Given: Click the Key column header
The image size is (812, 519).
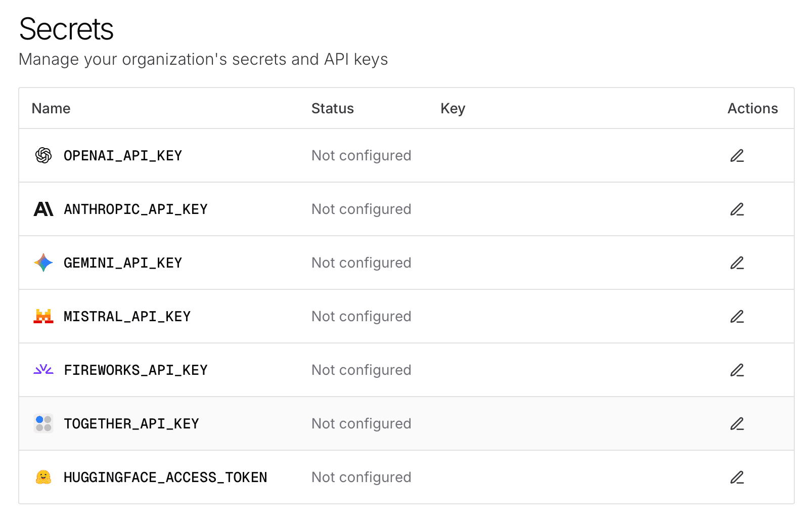Looking at the screenshot, I should pos(453,108).
